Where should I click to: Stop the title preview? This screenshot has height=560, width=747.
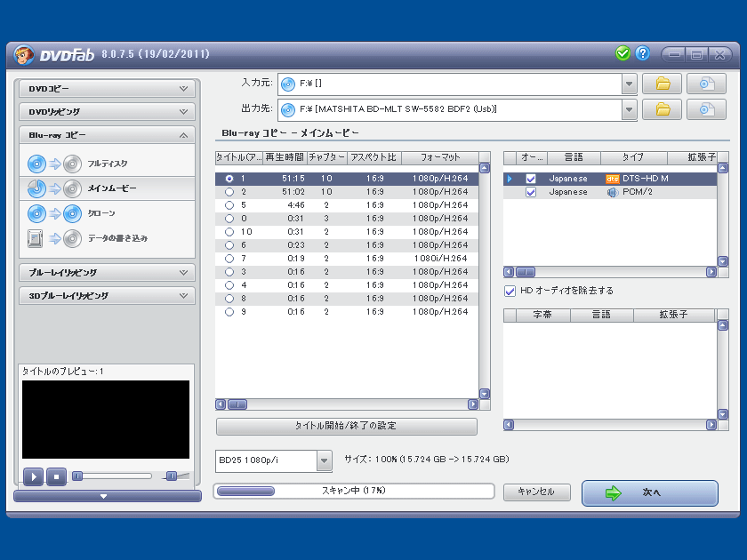click(56, 476)
